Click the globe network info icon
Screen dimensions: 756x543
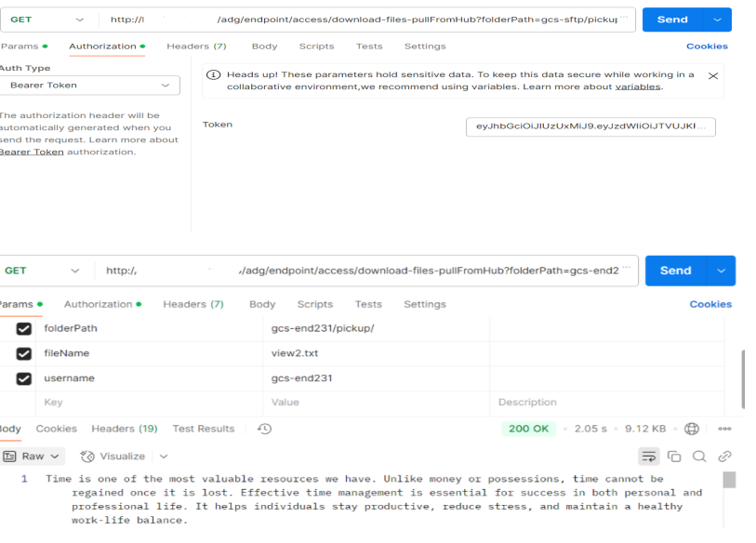coord(691,429)
